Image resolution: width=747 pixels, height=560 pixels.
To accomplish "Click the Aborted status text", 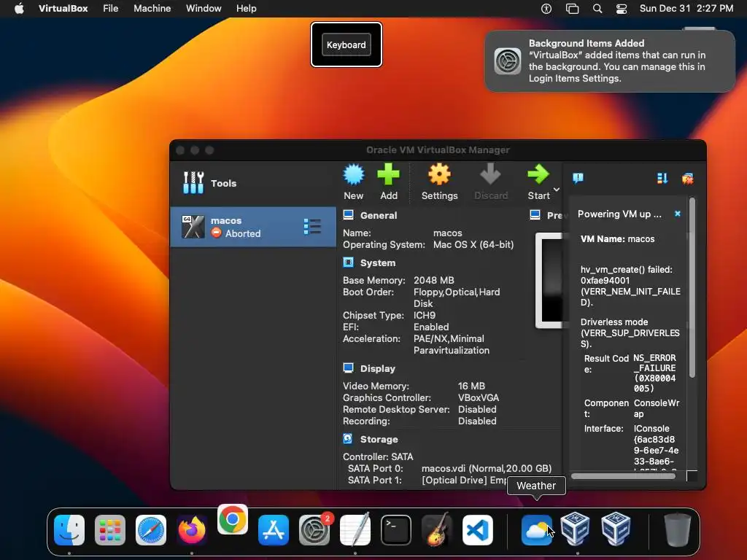I will 242,234.
